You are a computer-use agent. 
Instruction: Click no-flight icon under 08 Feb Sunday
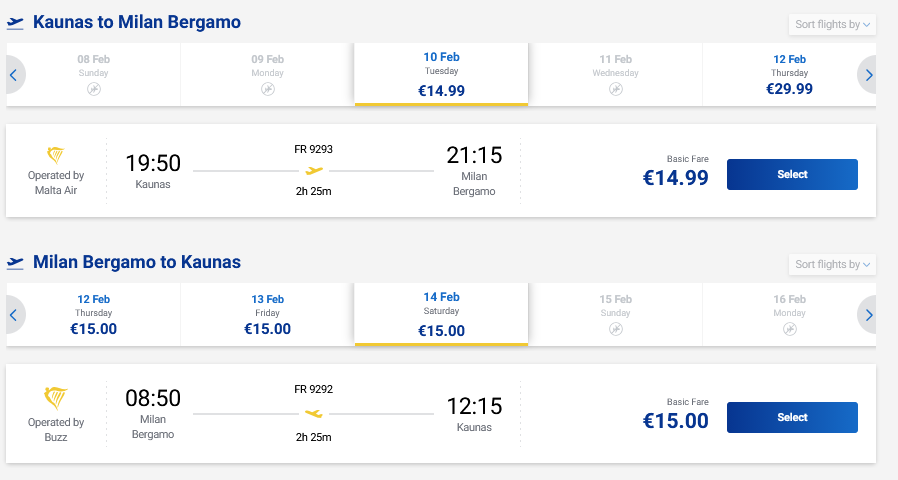click(x=93, y=89)
